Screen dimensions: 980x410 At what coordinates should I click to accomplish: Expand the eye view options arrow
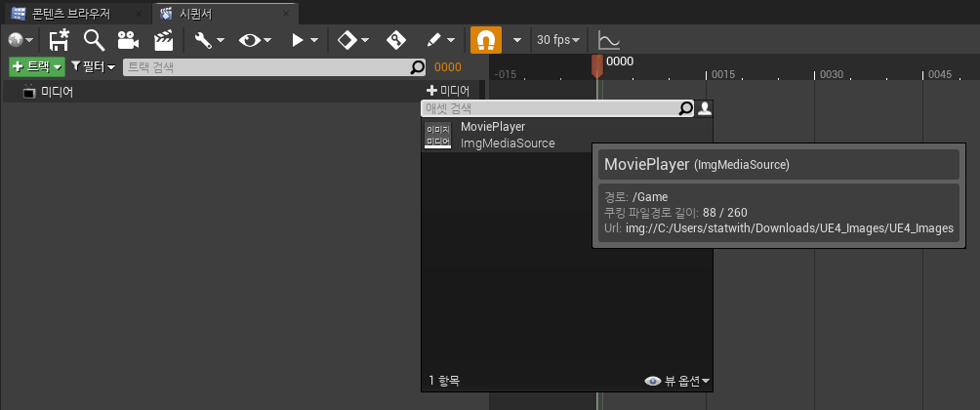pyautogui.click(x=267, y=41)
